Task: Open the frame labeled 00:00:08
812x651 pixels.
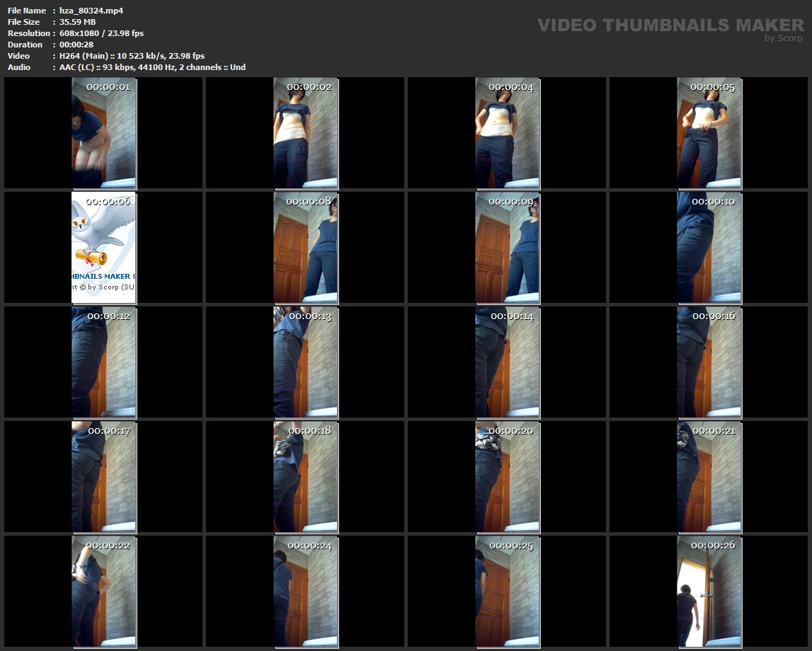Action: [x=306, y=248]
